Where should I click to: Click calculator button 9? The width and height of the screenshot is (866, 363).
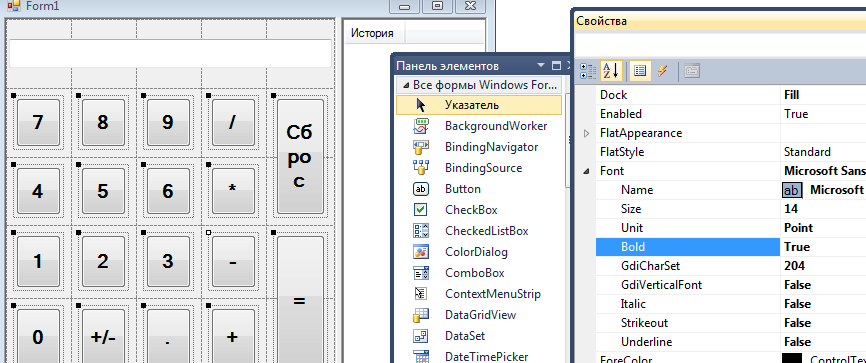point(168,122)
